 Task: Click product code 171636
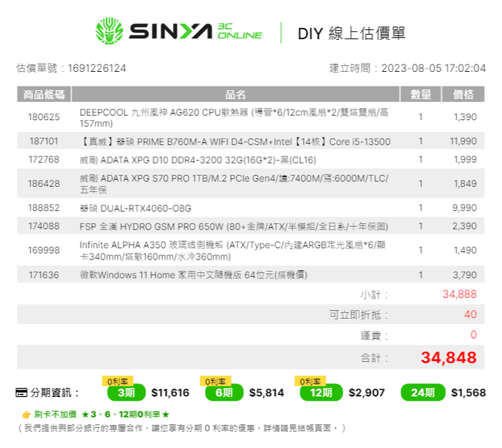(44, 275)
